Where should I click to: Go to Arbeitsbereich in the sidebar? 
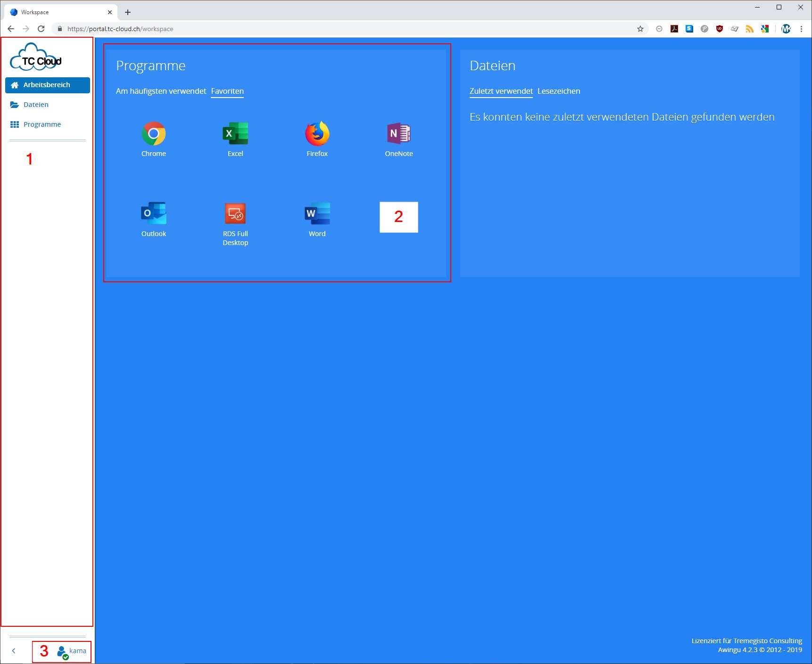tap(48, 85)
